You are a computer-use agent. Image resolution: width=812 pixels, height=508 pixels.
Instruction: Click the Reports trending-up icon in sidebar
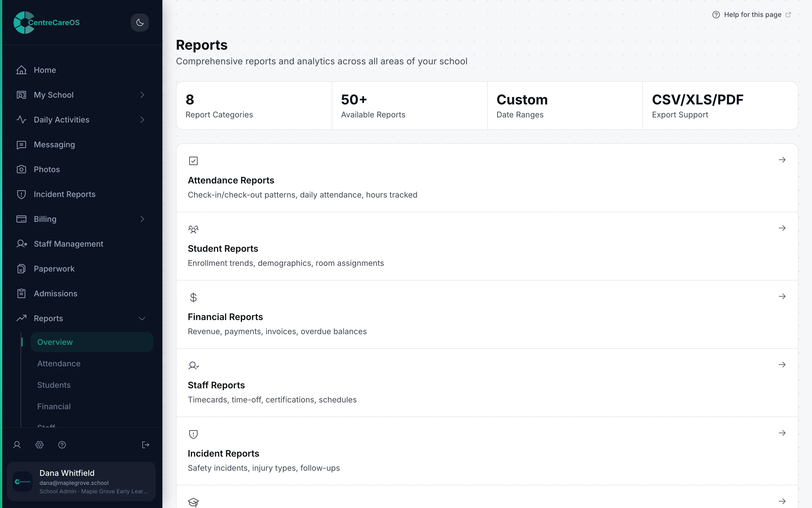(x=21, y=318)
